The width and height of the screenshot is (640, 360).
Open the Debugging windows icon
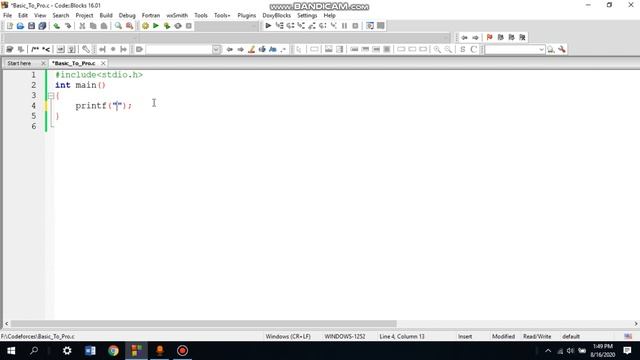pos(370,26)
